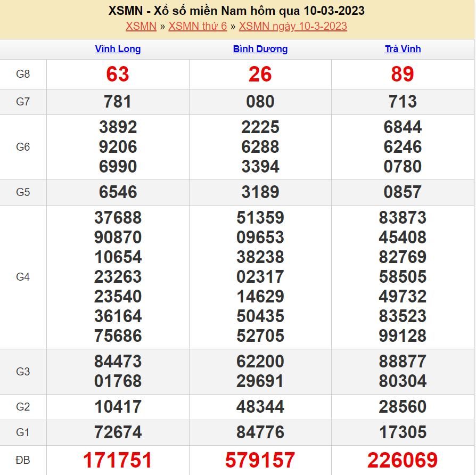Screen dimensions: 476x475
Task: Click the G6 row label
Action: pyautogui.click(x=23, y=147)
